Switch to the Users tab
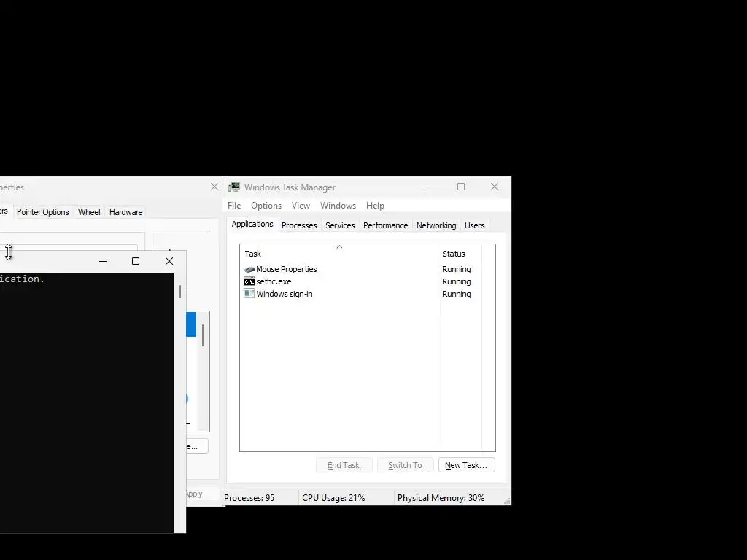 [x=474, y=225]
